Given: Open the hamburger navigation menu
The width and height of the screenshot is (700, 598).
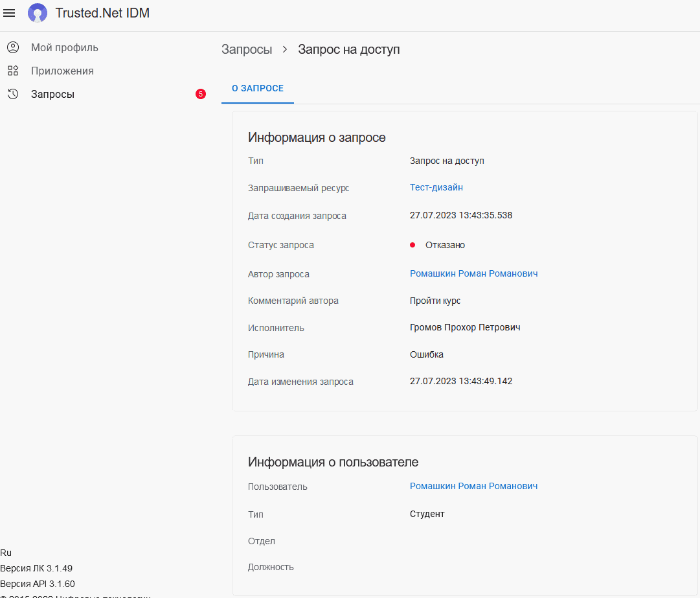Looking at the screenshot, I should (9, 13).
